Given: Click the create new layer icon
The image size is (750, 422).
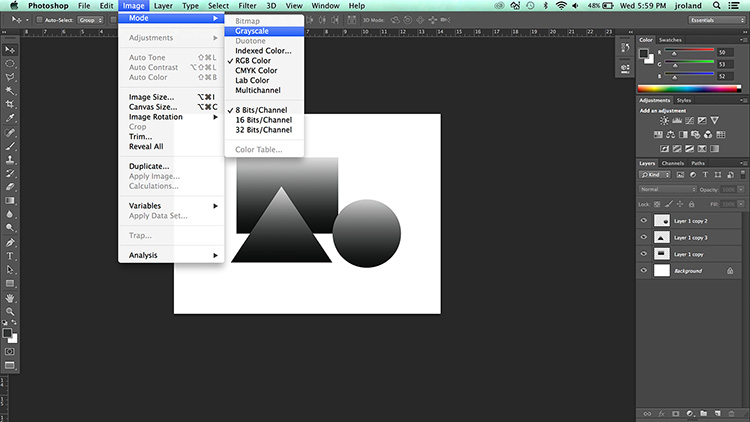Looking at the screenshot, I should pos(717,413).
